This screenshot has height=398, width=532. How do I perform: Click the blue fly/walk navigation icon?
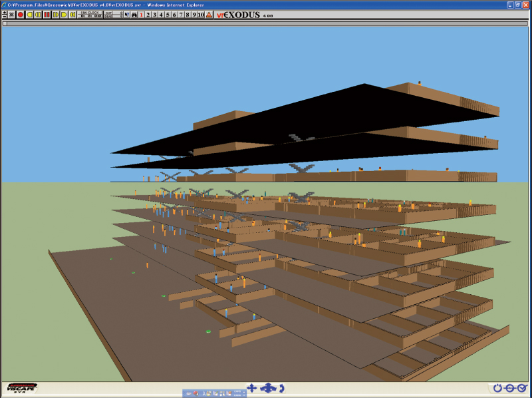pos(267,388)
